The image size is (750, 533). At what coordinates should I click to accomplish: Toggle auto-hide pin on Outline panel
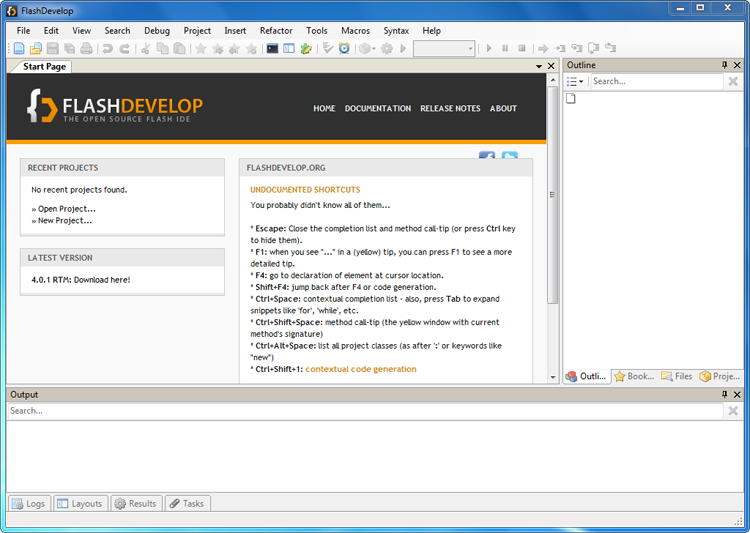[725, 65]
